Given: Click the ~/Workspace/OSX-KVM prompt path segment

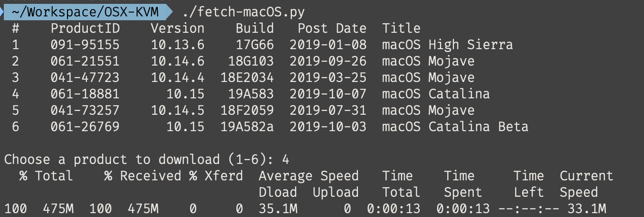Looking at the screenshot, I should [x=87, y=11].
